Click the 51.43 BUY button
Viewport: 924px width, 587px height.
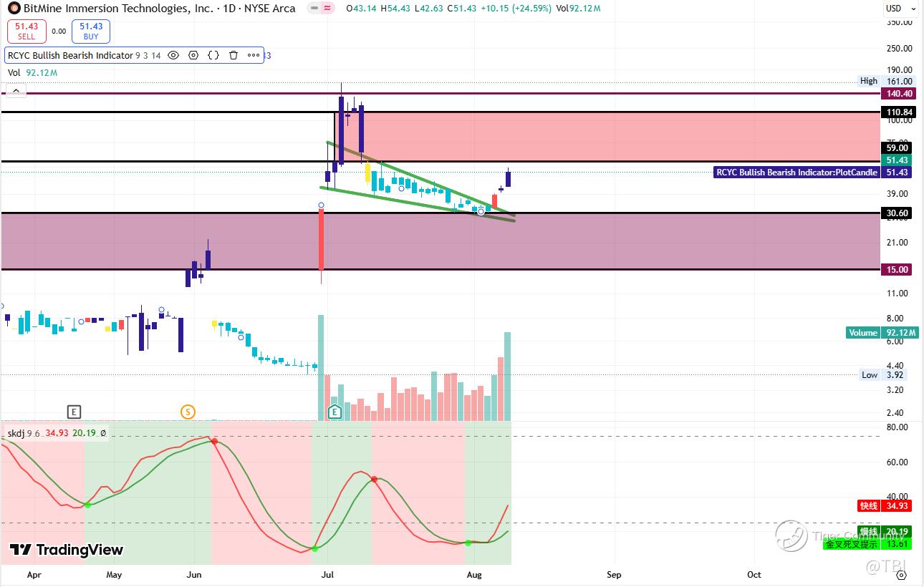[91, 31]
